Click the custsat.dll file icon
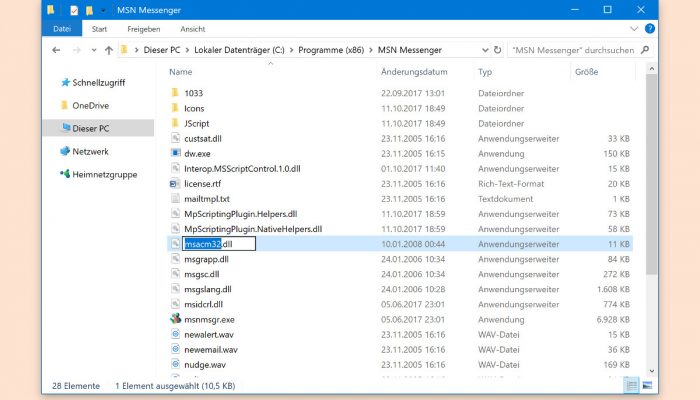700x400 pixels. (175, 138)
